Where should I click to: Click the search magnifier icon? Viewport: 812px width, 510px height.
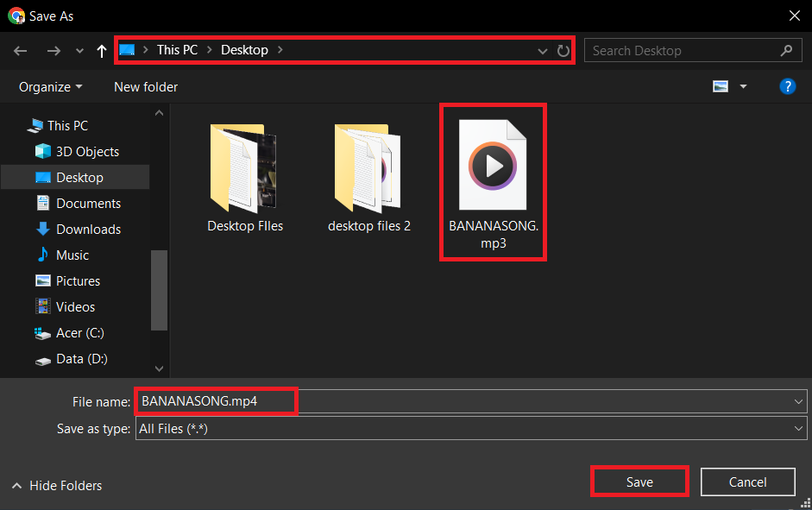point(786,50)
